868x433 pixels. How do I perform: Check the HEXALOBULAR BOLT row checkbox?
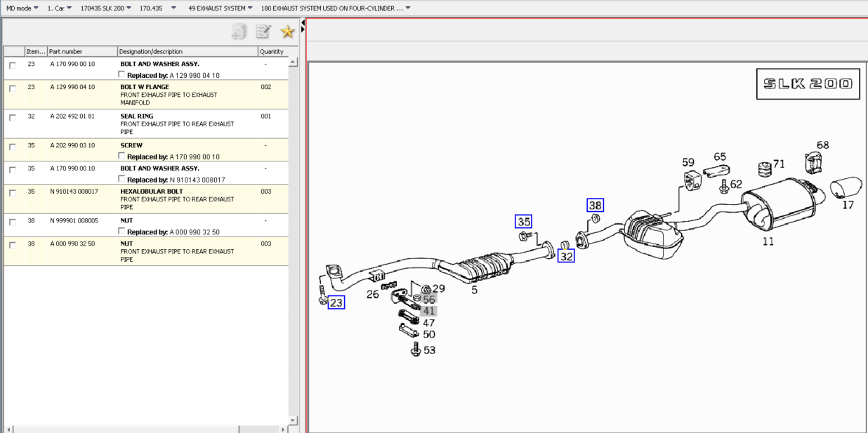click(x=13, y=192)
